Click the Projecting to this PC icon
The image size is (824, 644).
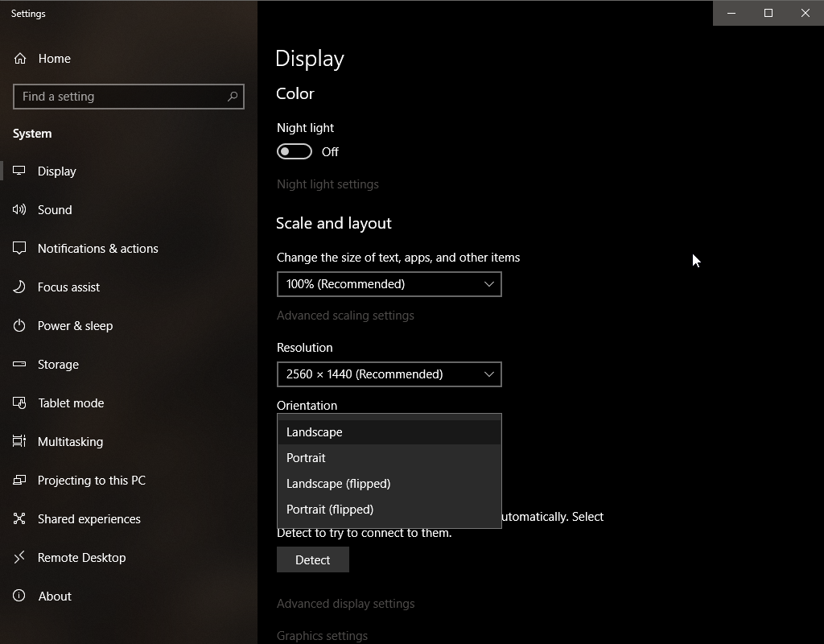pos(19,480)
